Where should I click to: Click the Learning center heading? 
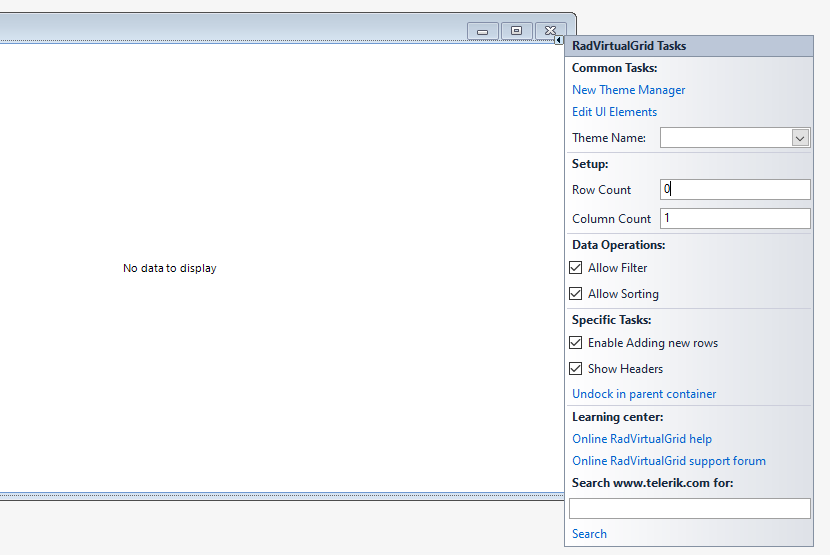click(617, 417)
